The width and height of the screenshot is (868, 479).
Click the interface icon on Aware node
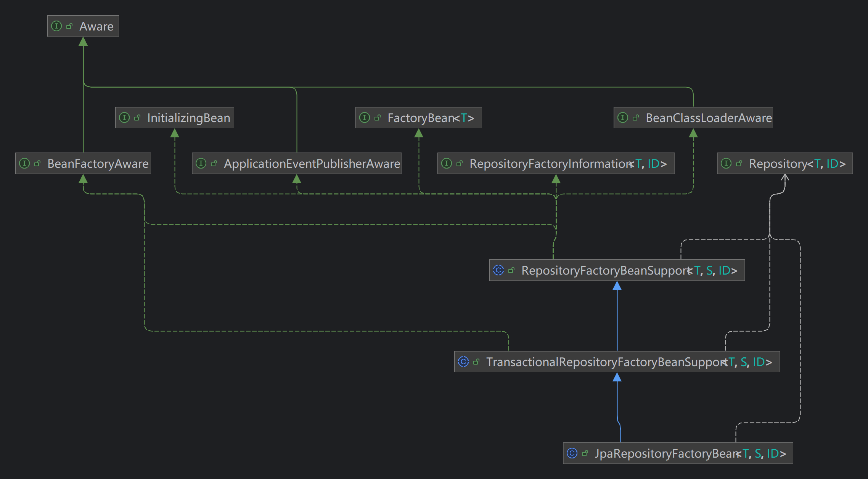coord(56,26)
